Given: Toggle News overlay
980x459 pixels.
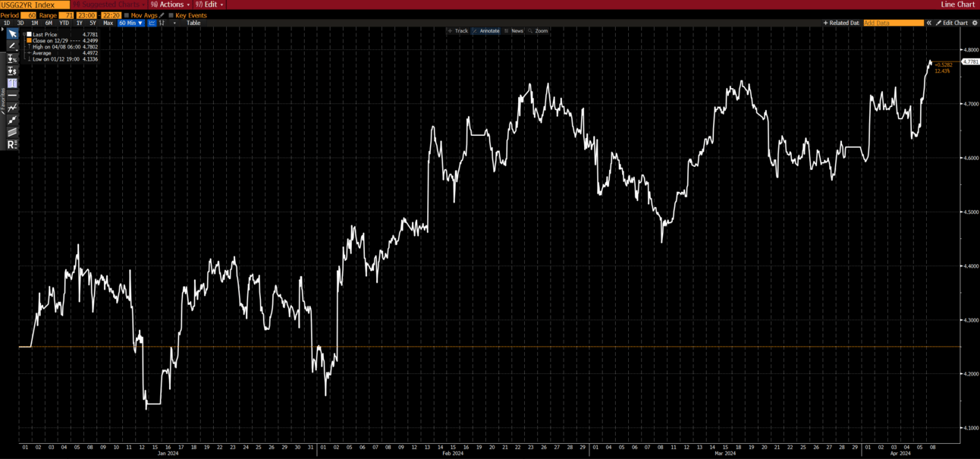Looking at the screenshot, I should click(x=514, y=31).
